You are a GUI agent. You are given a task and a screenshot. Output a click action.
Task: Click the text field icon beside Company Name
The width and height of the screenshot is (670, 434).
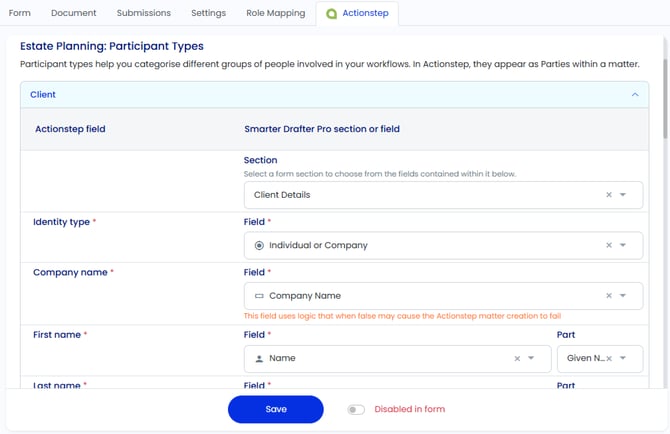coord(259,296)
